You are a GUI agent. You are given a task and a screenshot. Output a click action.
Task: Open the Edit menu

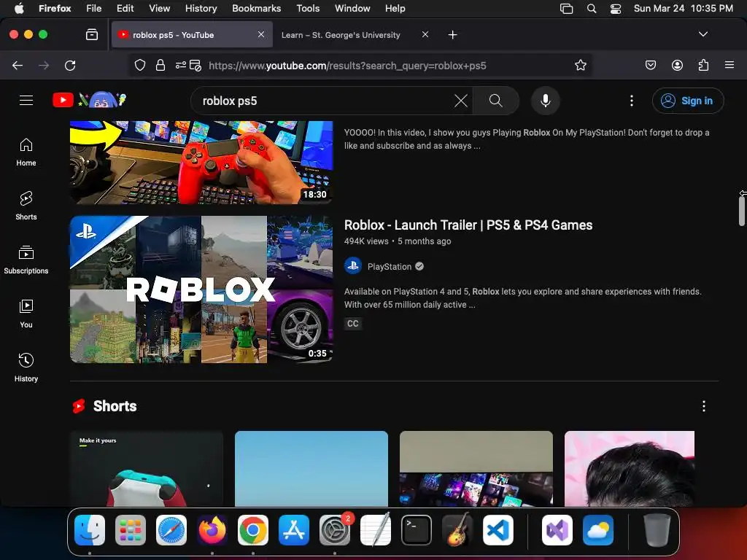coord(125,9)
